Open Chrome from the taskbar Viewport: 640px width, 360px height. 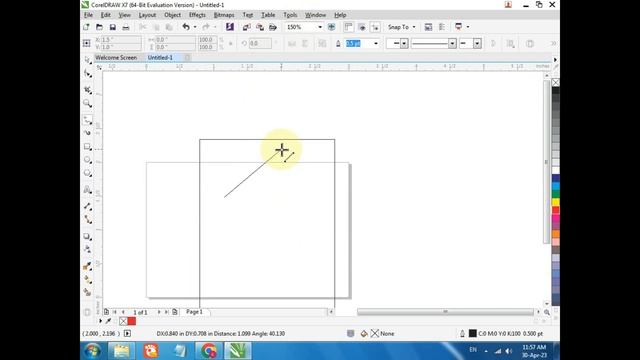pyautogui.click(x=209, y=351)
